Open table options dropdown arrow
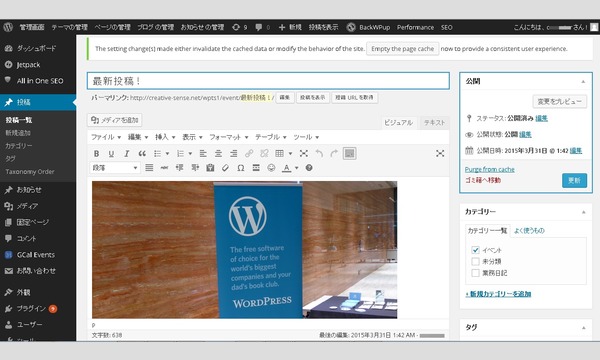 (x=290, y=153)
